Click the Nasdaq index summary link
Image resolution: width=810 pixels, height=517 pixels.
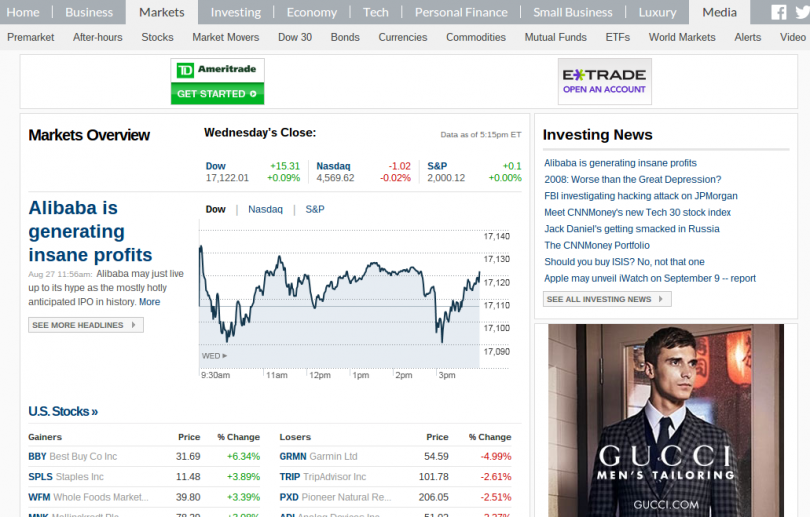333,166
